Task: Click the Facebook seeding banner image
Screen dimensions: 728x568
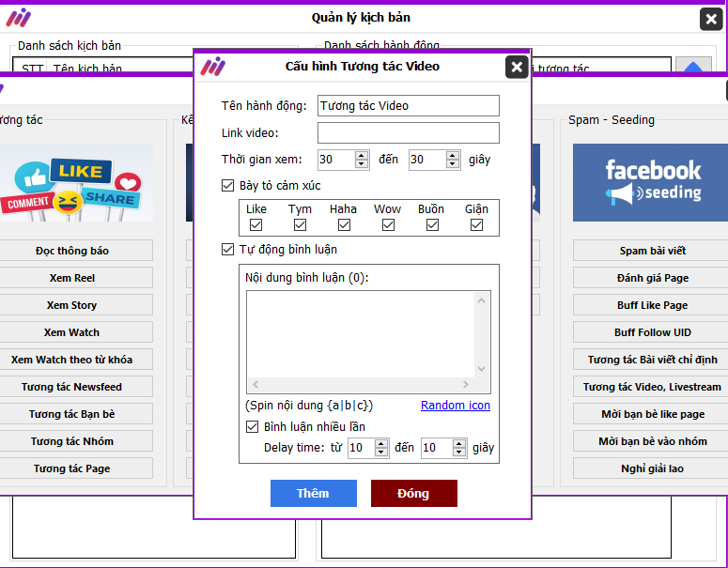Action: tap(653, 182)
